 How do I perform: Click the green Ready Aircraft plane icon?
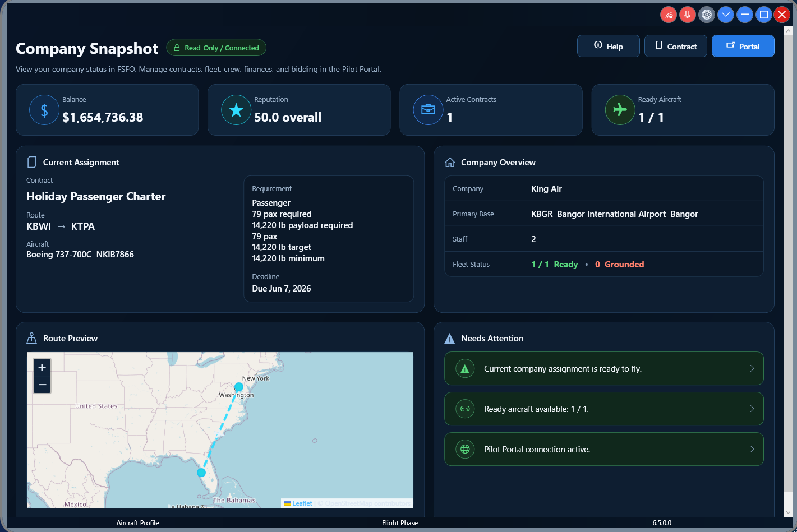click(x=620, y=110)
